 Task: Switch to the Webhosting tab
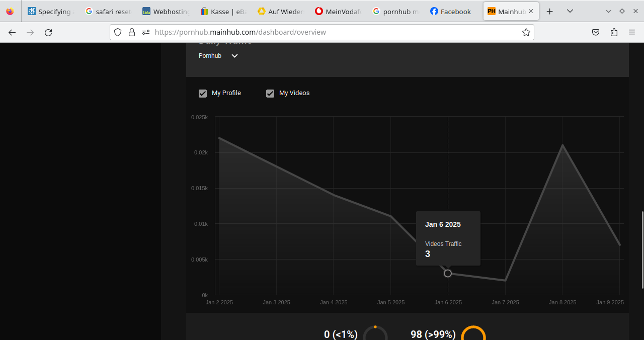pyautogui.click(x=166, y=11)
